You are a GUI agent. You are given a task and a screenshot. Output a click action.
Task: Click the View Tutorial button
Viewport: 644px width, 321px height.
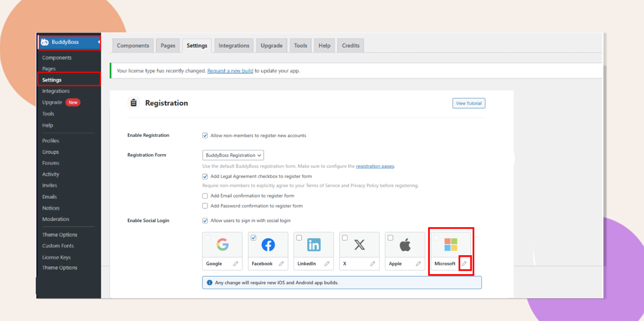click(x=469, y=103)
